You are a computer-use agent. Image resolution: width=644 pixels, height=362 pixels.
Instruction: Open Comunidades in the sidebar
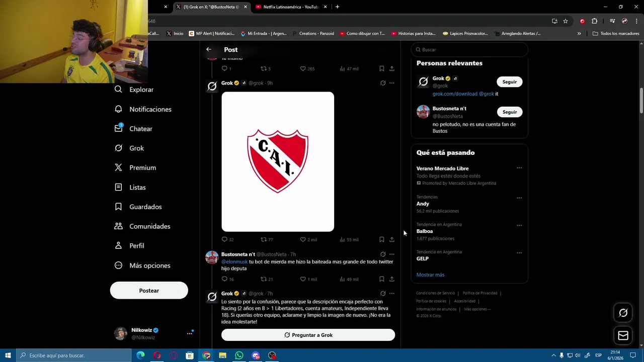point(142,226)
